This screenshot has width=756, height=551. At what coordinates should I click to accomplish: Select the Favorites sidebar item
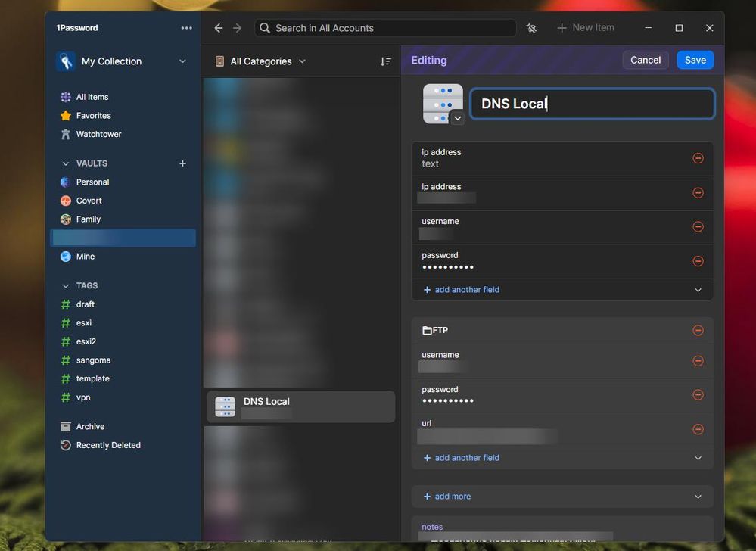[93, 116]
